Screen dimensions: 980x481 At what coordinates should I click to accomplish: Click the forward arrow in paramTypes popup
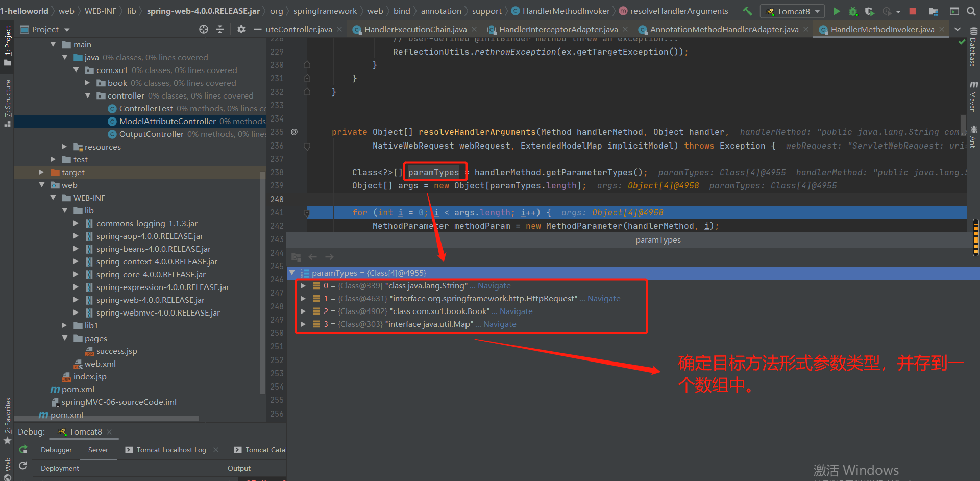coord(329,257)
